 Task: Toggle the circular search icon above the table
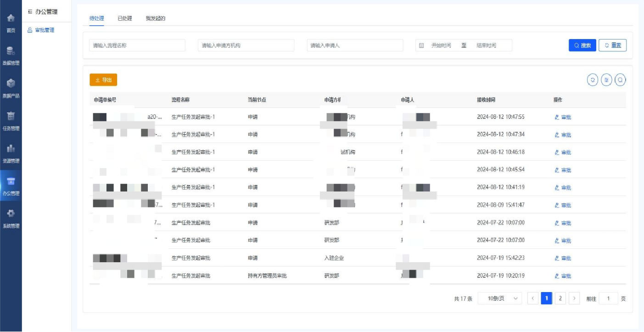click(x=620, y=80)
